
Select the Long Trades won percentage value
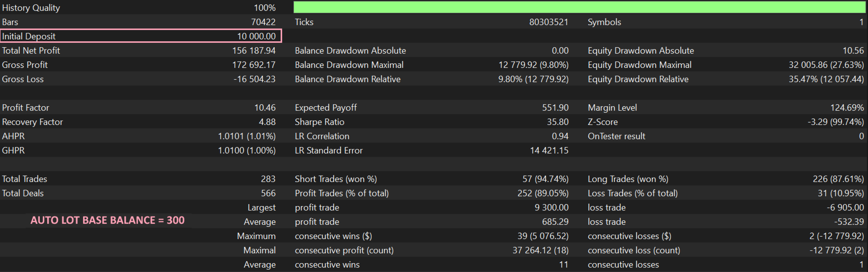839,179
